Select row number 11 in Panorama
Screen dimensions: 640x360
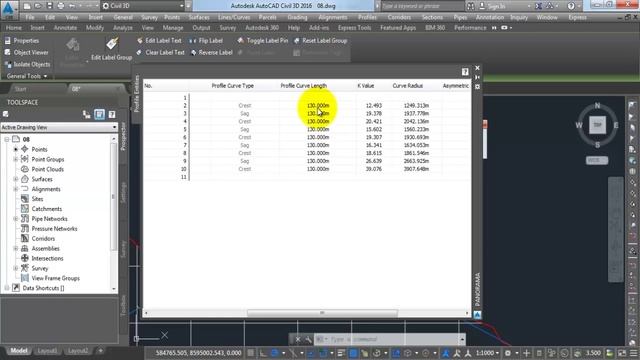click(x=184, y=177)
